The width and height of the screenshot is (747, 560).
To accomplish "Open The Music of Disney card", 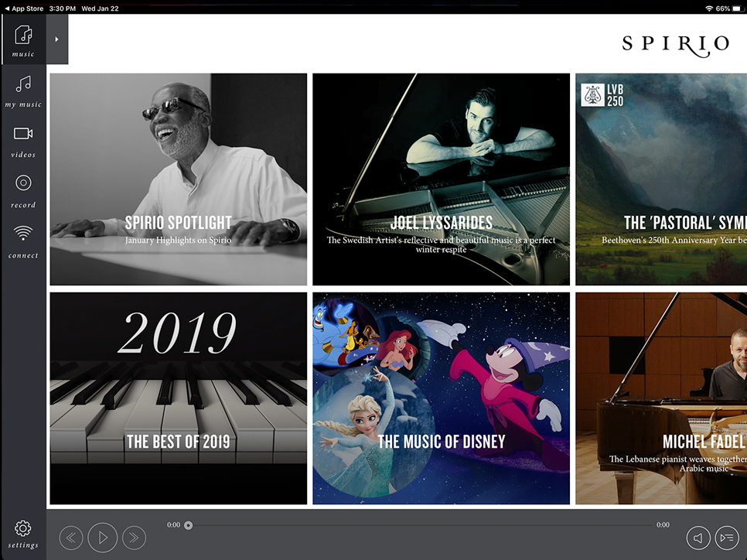I will pos(441,398).
